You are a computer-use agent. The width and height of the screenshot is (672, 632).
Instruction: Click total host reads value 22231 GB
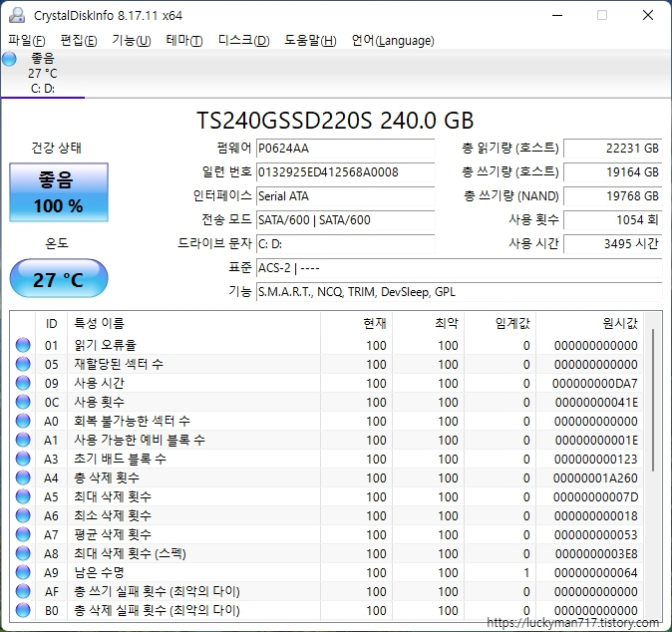613,149
